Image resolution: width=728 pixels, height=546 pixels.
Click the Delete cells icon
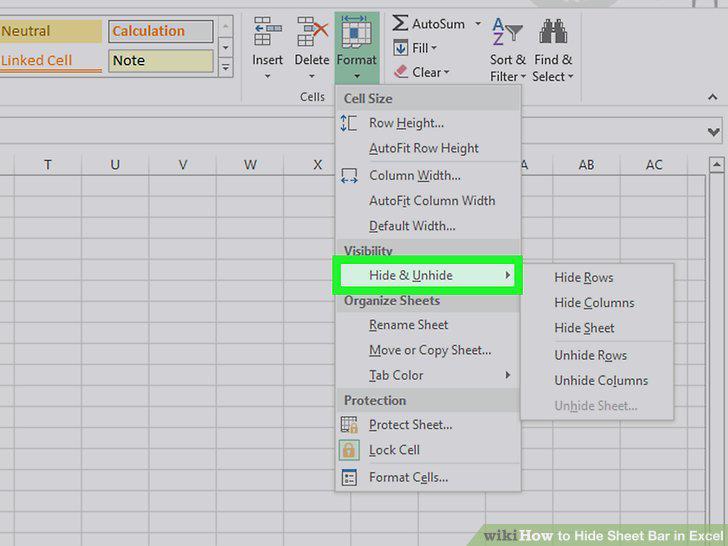(312, 32)
